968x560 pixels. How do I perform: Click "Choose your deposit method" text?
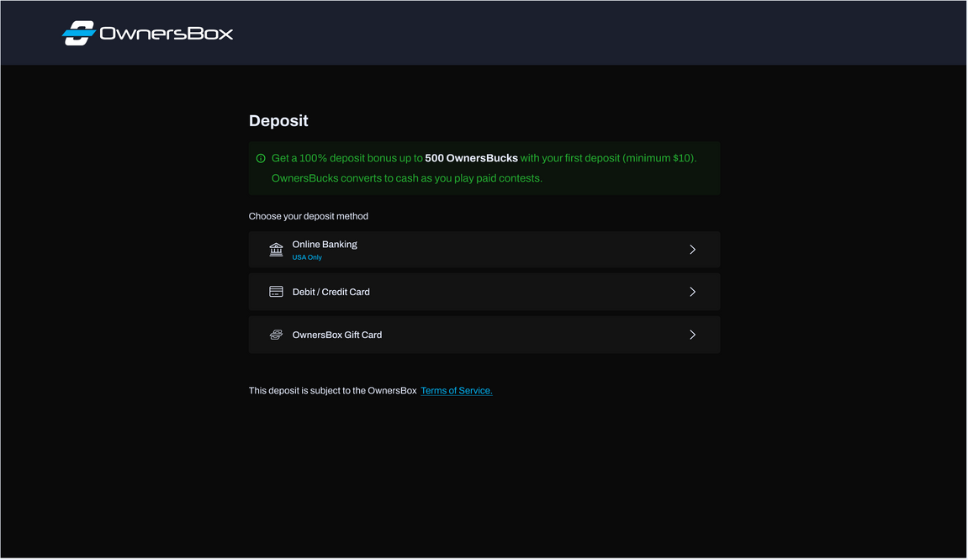tap(308, 216)
